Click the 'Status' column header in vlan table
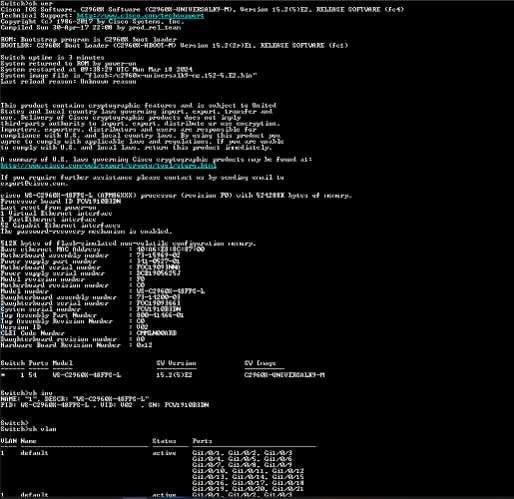This screenshot has width=514, height=499. 164,441
